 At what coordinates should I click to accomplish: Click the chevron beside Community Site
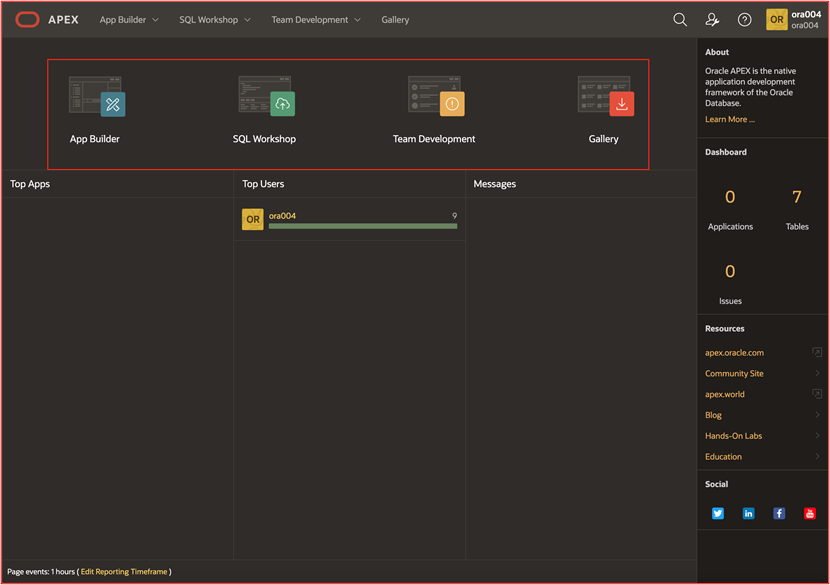pos(817,373)
